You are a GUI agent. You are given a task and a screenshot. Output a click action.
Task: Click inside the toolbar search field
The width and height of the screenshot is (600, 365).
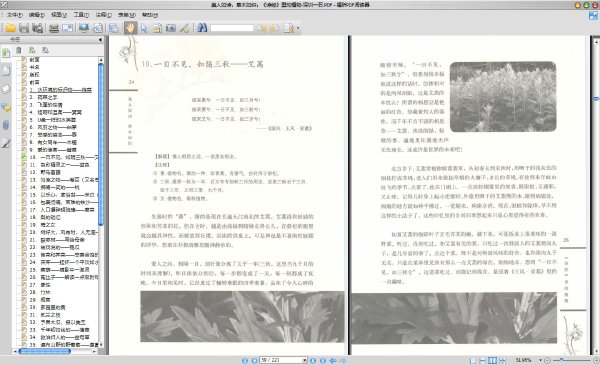[232, 28]
